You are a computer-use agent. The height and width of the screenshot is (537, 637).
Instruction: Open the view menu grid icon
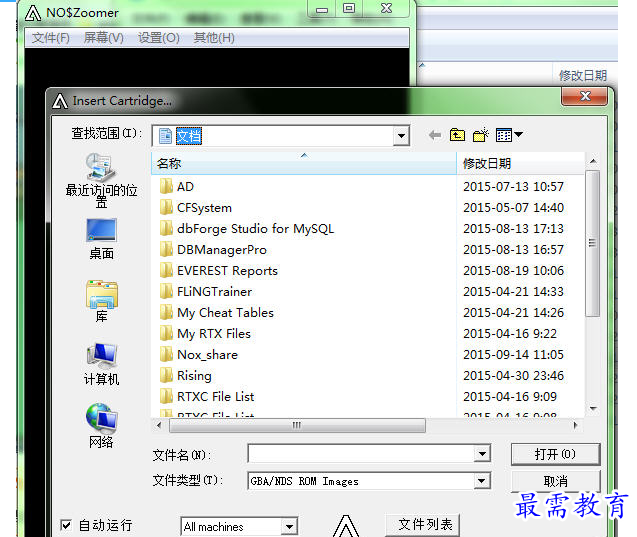(x=509, y=135)
